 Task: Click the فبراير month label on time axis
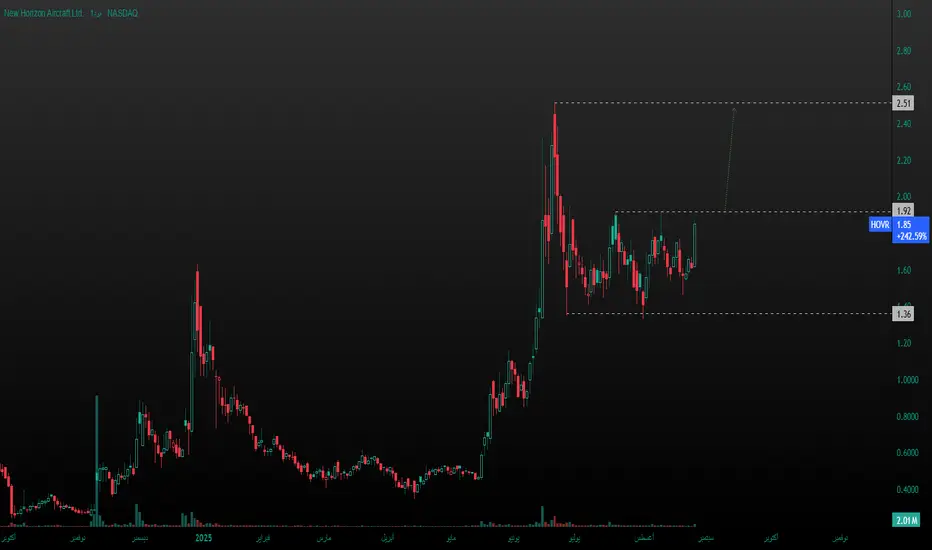(x=263, y=538)
